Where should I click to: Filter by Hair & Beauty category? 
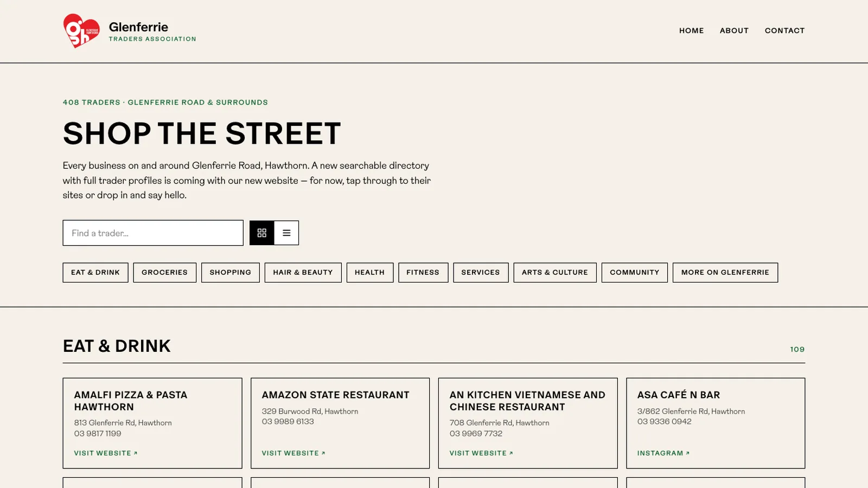[303, 272]
